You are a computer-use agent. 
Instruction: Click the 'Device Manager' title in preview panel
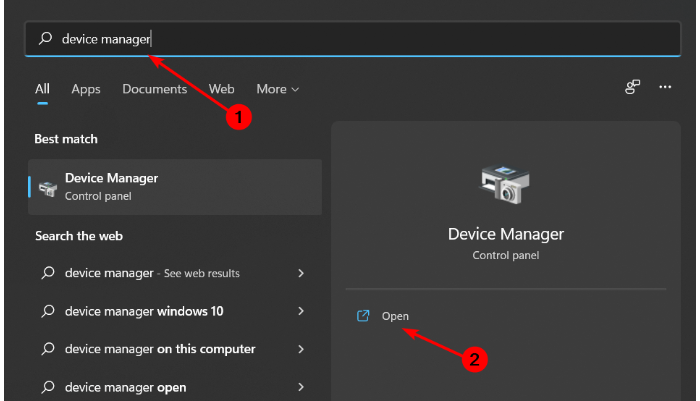pos(506,234)
